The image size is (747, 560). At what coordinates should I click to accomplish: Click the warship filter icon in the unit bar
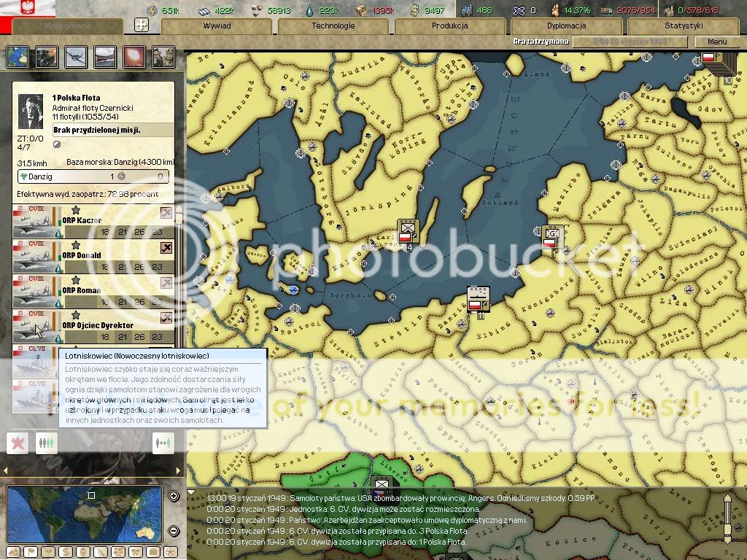click(104, 57)
